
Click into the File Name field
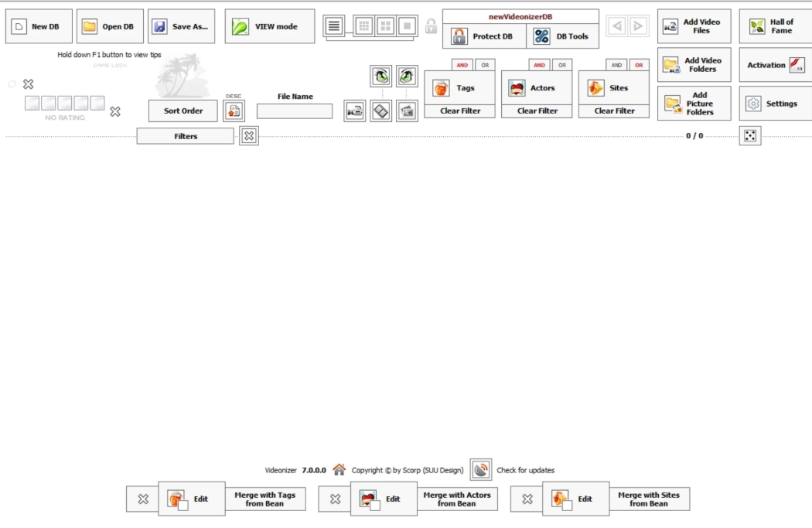click(x=295, y=111)
